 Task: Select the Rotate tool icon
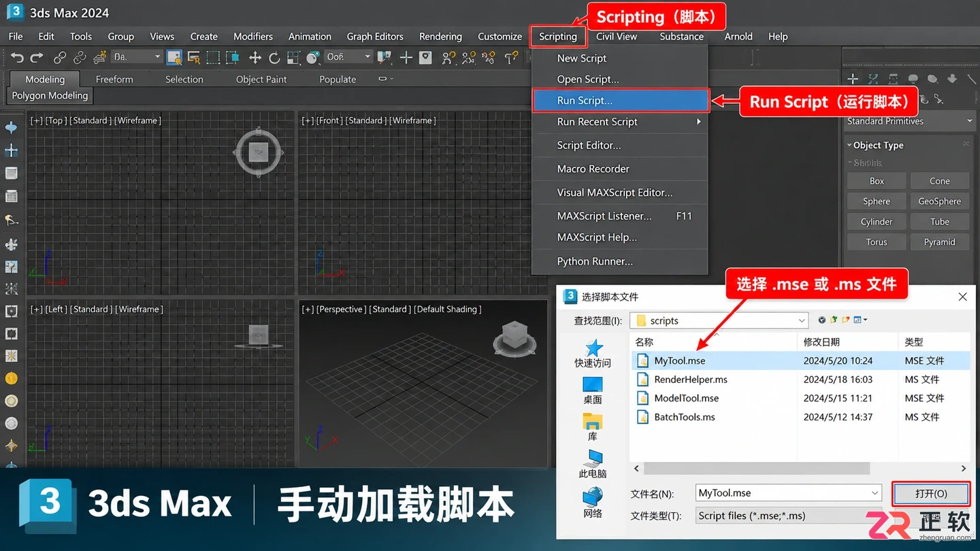[274, 58]
